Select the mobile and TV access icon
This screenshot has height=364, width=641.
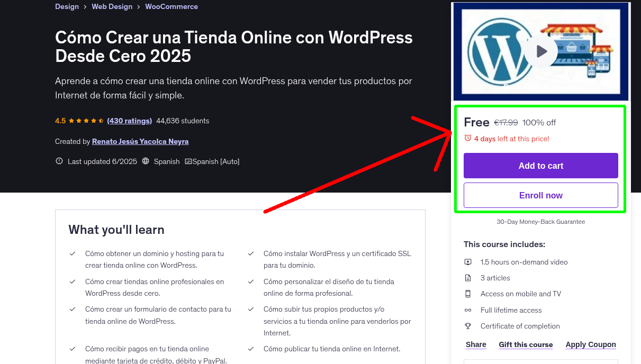point(468,294)
